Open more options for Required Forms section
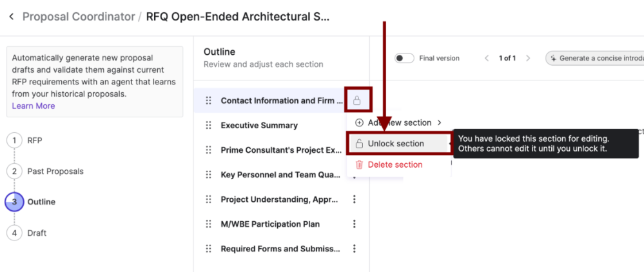The width and height of the screenshot is (644, 272). click(355, 249)
